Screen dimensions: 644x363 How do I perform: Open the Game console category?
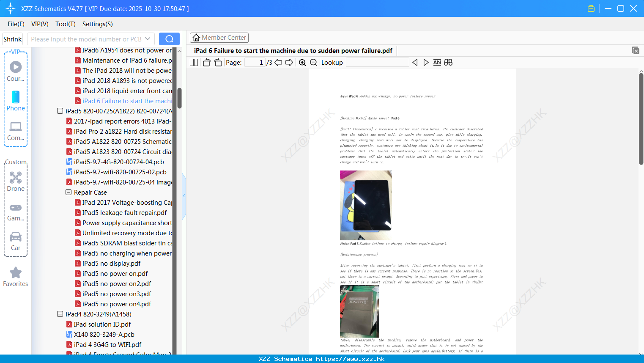click(x=16, y=212)
